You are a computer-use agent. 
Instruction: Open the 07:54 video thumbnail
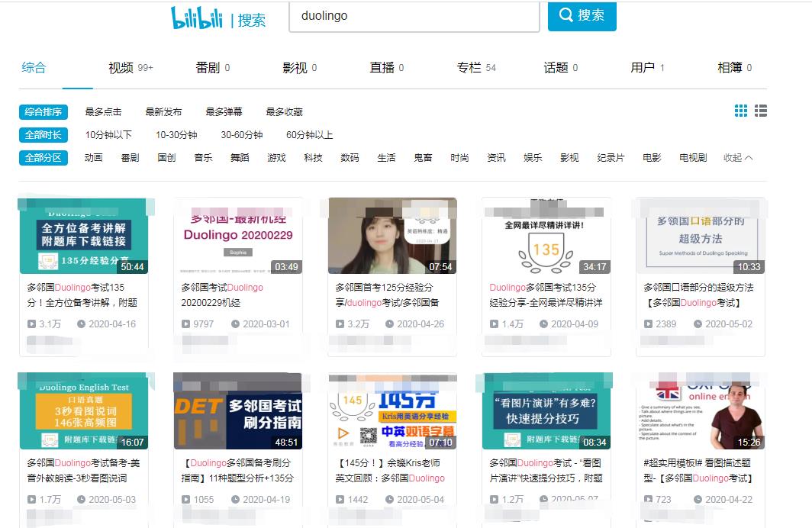point(392,236)
